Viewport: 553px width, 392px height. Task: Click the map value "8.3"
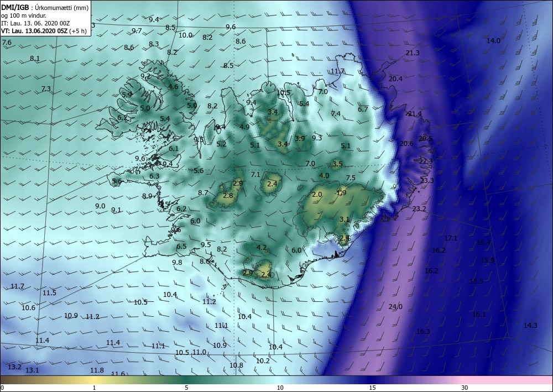pyautogui.click(x=154, y=44)
